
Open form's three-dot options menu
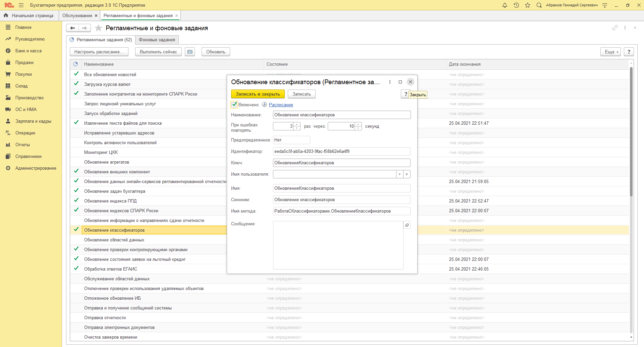[x=625, y=28]
